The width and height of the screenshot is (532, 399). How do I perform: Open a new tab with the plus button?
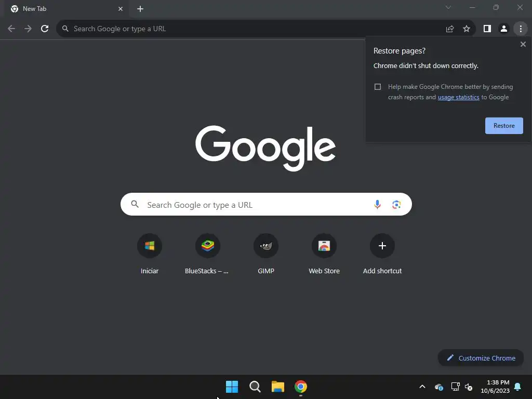[140, 9]
